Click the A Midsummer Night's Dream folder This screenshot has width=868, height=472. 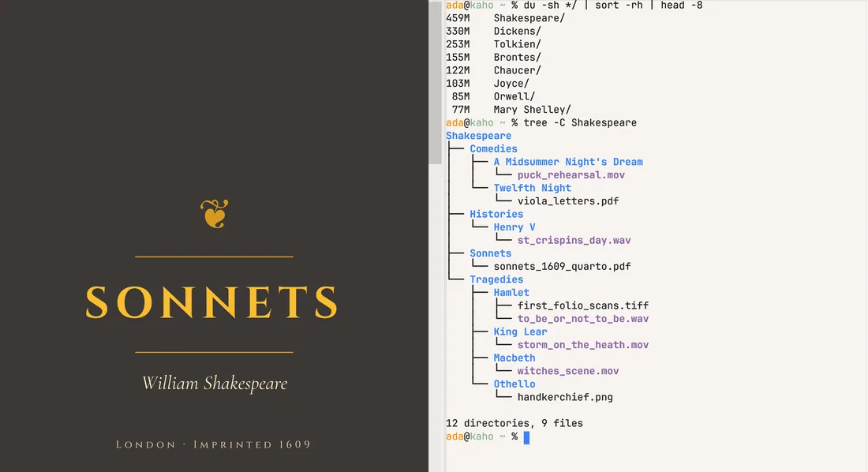[x=568, y=162]
